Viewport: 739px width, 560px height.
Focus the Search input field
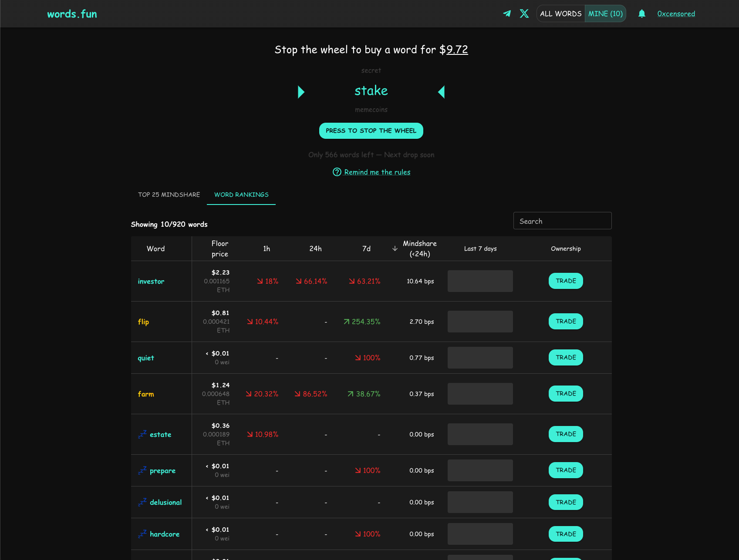tap(562, 221)
